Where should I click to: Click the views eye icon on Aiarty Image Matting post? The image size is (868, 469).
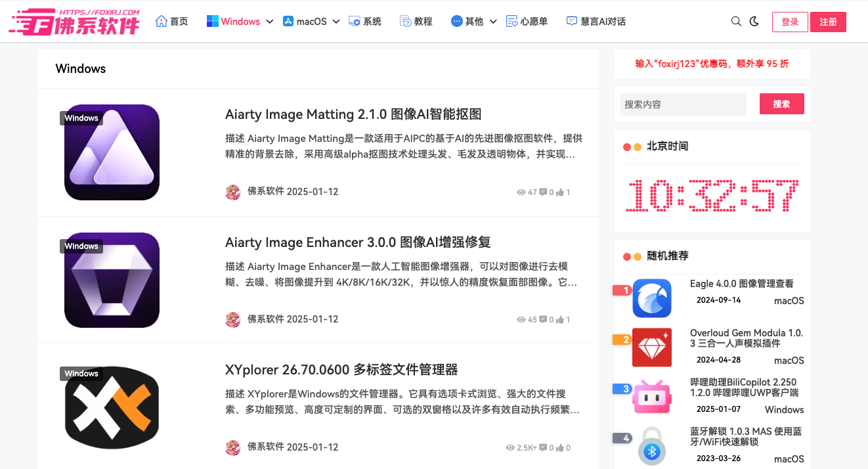pyautogui.click(x=521, y=192)
